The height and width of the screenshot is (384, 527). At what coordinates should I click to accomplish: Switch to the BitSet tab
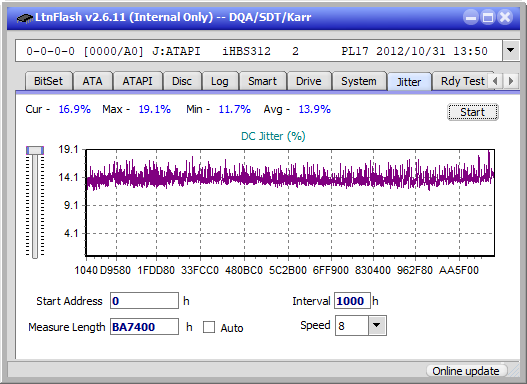48,81
